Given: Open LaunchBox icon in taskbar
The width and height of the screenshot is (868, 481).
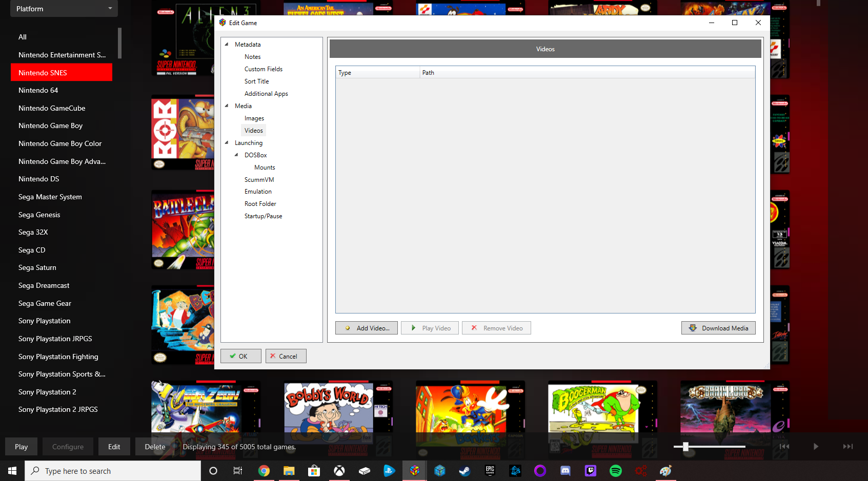Looking at the screenshot, I should (415, 471).
